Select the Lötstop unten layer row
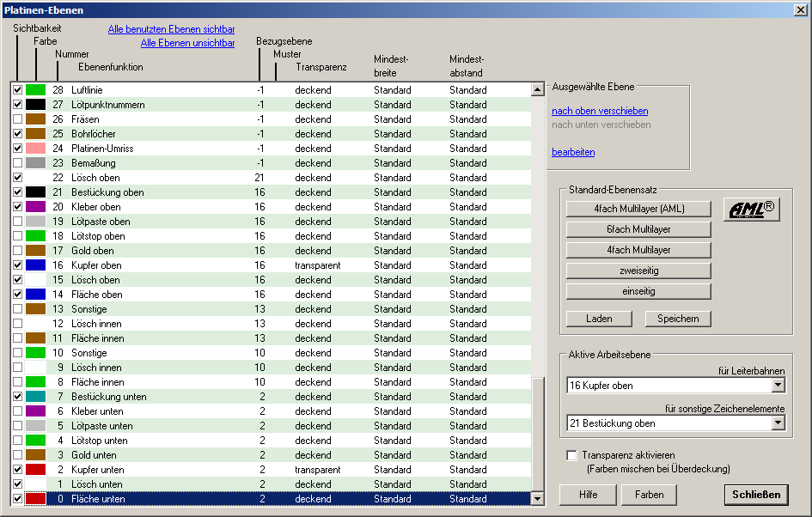 tap(271, 441)
